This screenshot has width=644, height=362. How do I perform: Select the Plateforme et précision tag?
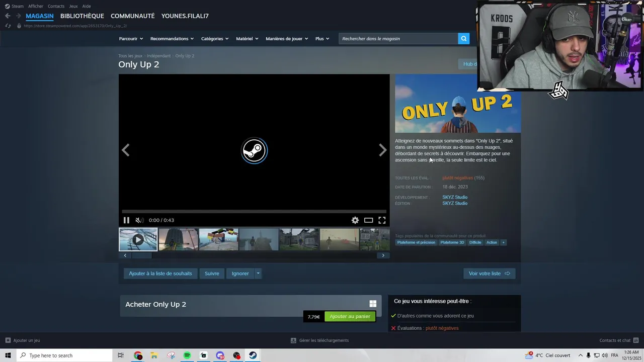point(416,242)
